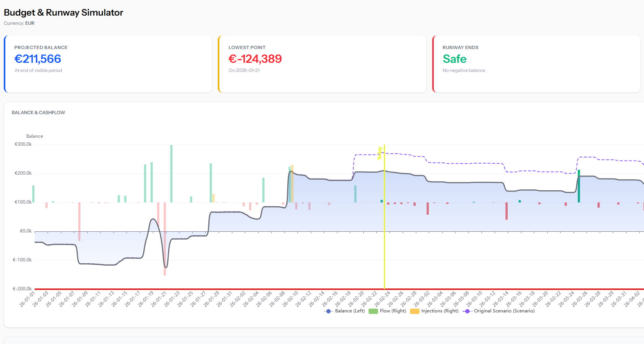Toggle the Balance (Left) legend marker
This screenshot has width=644, height=344.
[x=328, y=311]
